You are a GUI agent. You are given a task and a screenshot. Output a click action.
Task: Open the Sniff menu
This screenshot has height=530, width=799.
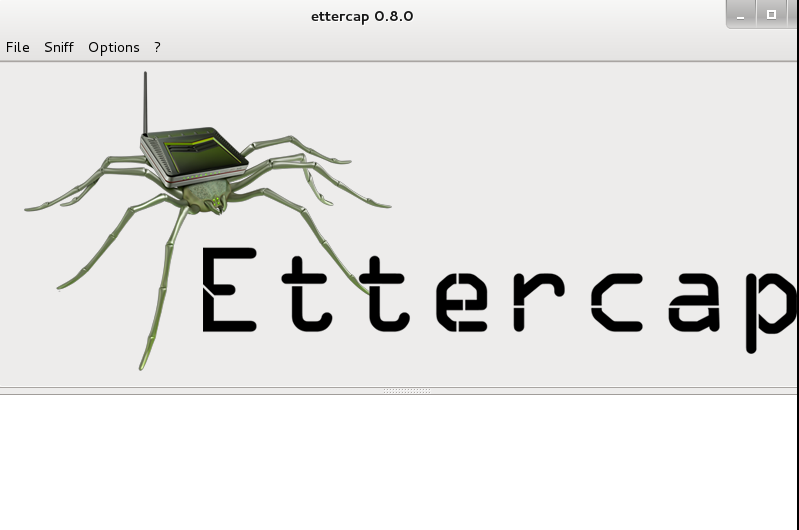[x=59, y=47]
